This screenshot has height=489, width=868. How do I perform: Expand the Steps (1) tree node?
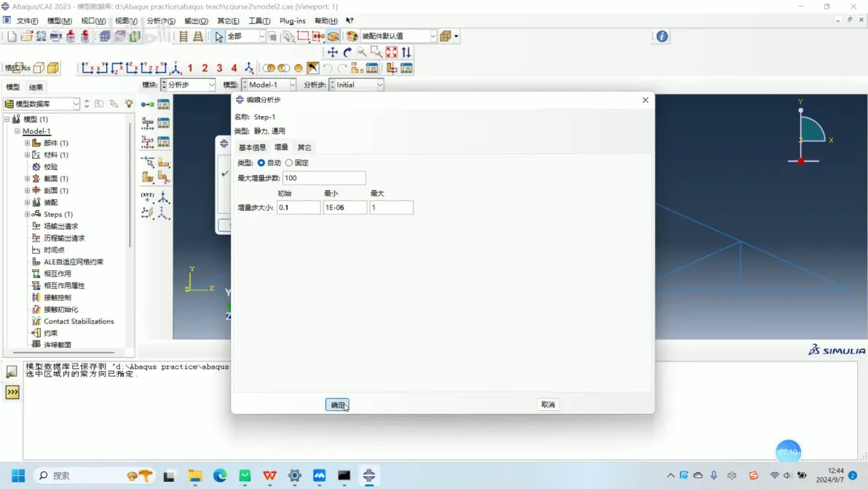tap(27, 214)
